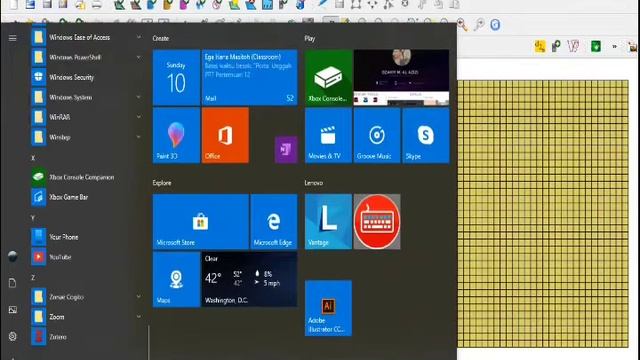This screenshot has height=360, width=640.
Task: Open the Mail live tile
Action: 250,78
